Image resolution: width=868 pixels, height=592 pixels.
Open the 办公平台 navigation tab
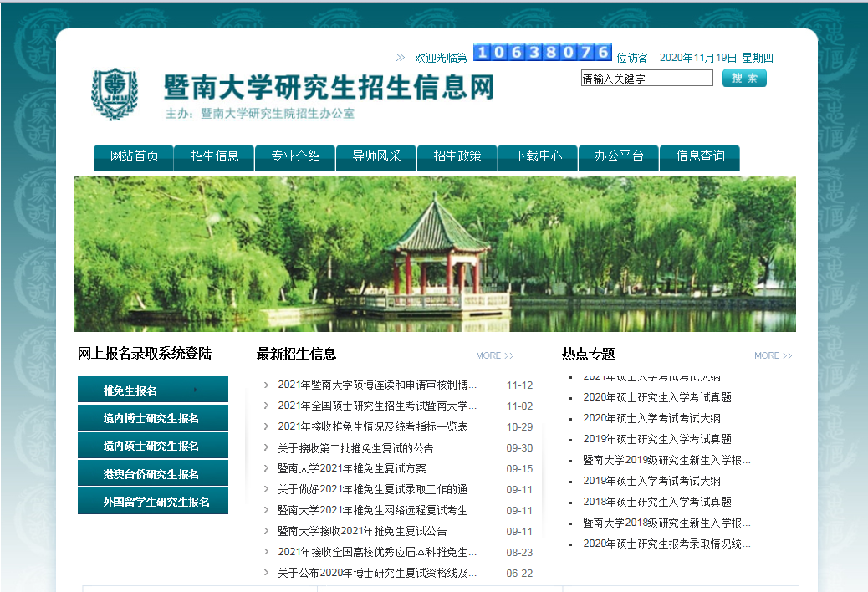[x=618, y=157]
